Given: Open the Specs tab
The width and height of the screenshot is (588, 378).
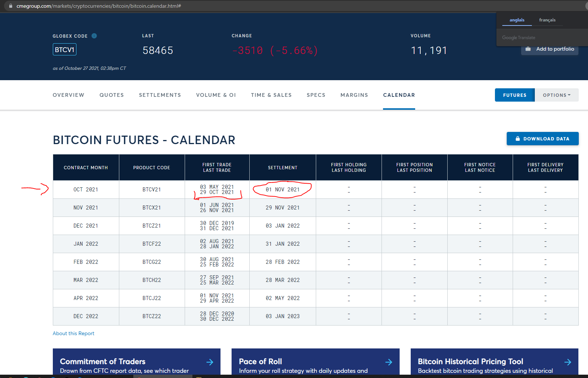Looking at the screenshot, I should click(316, 95).
